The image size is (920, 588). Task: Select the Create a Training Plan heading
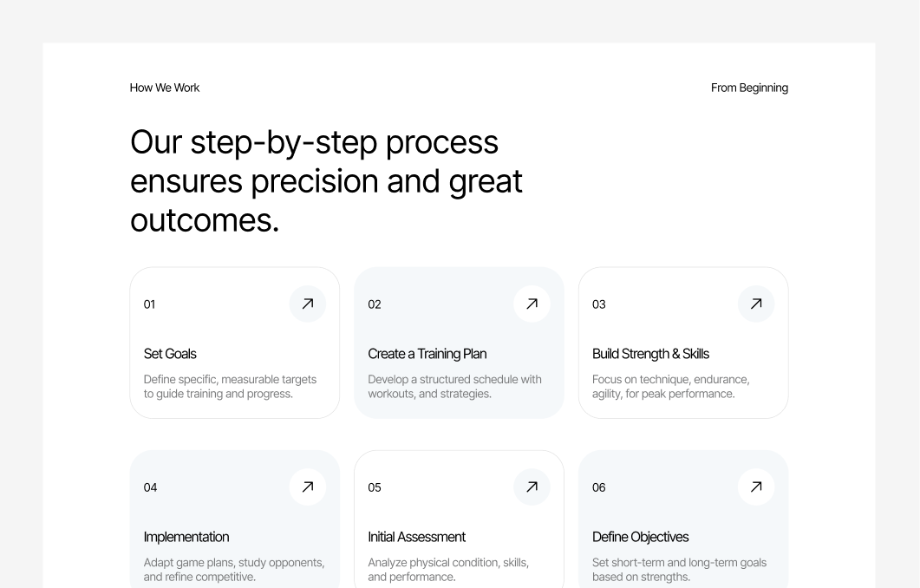tap(427, 354)
